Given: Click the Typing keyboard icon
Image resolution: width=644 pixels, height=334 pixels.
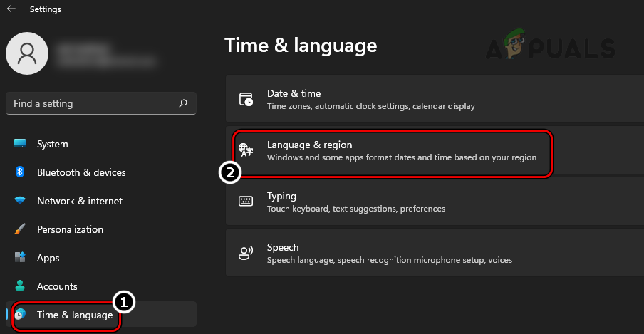Looking at the screenshot, I should pyautogui.click(x=246, y=202).
